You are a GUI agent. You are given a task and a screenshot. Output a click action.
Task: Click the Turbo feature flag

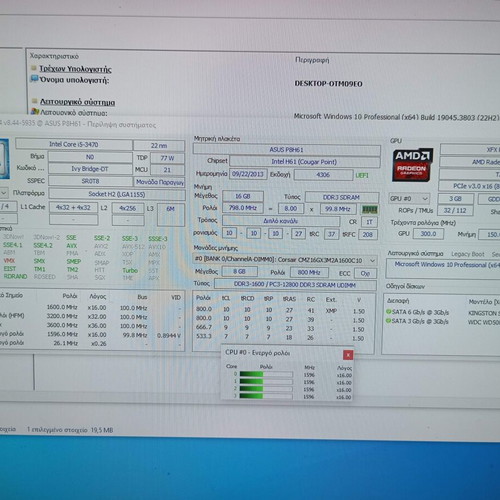[130, 270]
